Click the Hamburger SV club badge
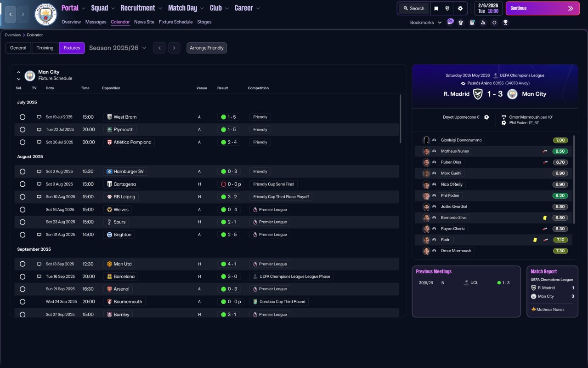The width and height of the screenshot is (588, 368). (109, 172)
